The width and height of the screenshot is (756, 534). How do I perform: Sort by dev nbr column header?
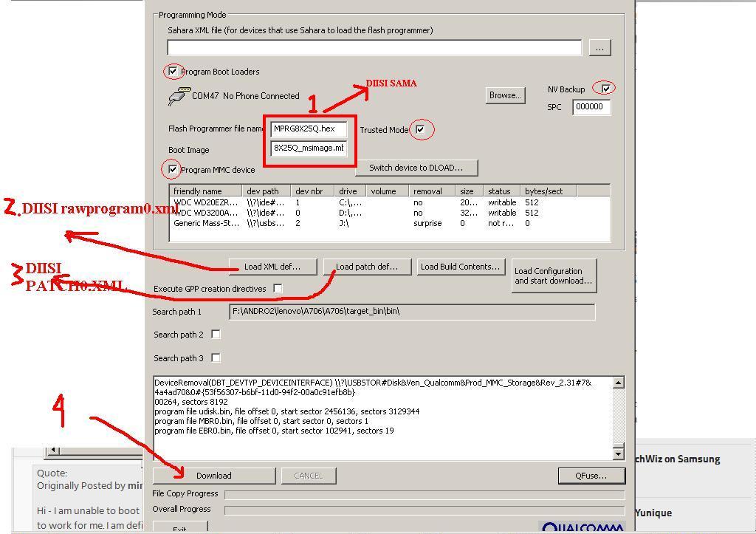tap(313, 191)
